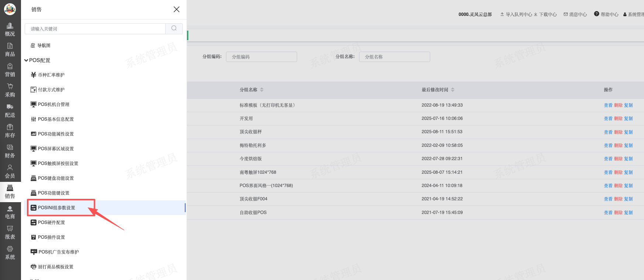Click 删除 for 今度烘焙版 row
The width and height of the screenshot is (644, 280).
coord(618,159)
